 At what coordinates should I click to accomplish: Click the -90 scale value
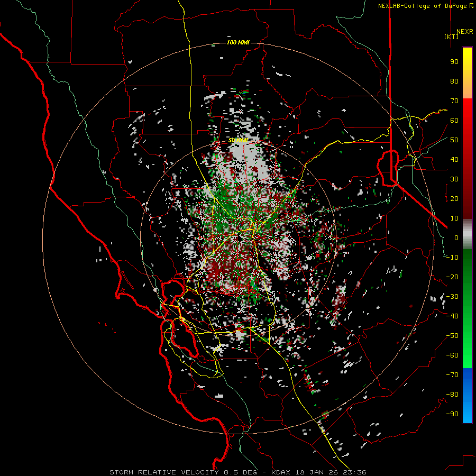[452, 414]
